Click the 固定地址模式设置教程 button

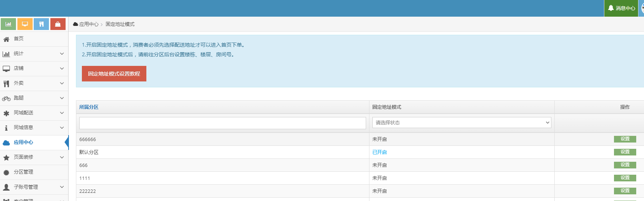(114, 74)
